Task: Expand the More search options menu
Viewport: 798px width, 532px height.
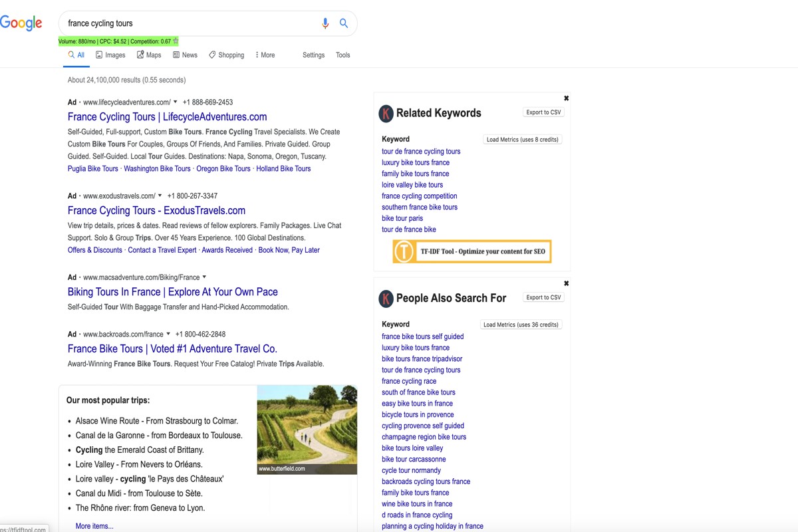Action: click(x=265, y=55)
